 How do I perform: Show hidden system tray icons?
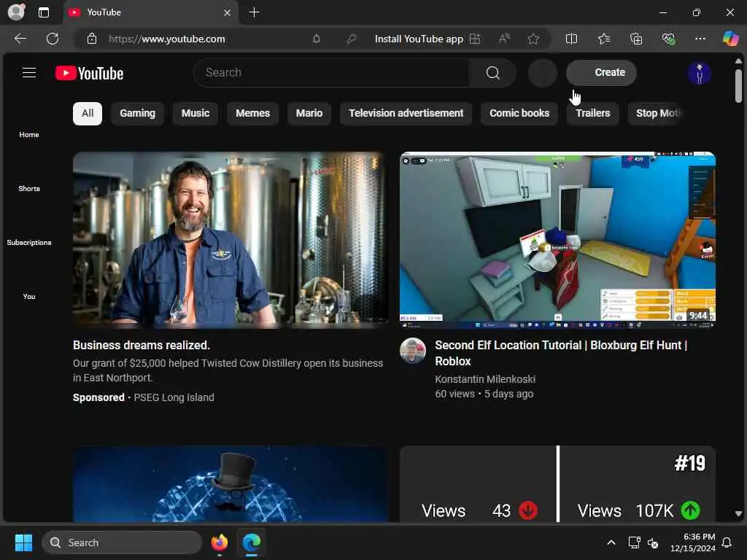[x=611, y=542]
